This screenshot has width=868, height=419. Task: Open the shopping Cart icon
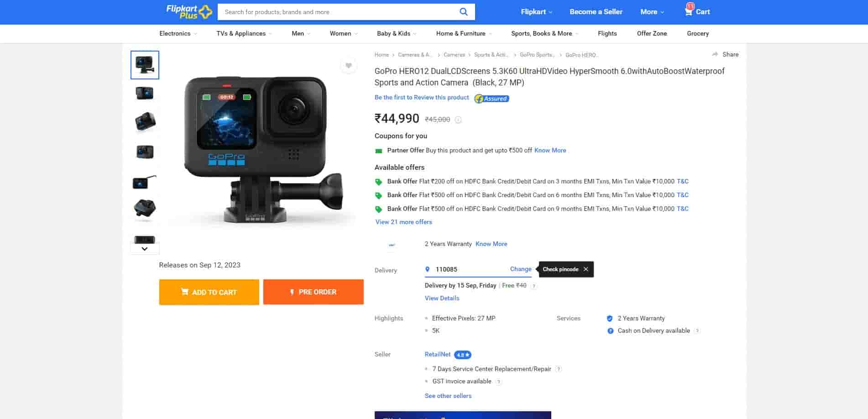coord(689,11)
